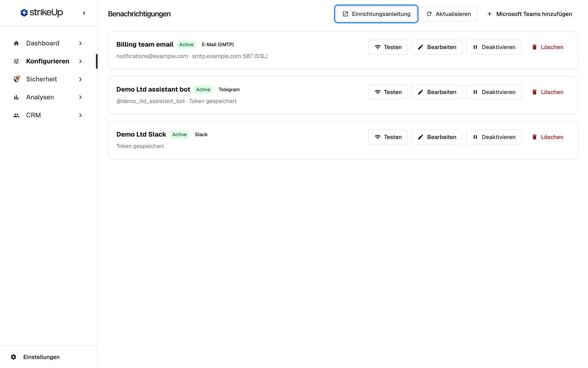Expand the Sicherheit menu chevron

click(80, 79)
